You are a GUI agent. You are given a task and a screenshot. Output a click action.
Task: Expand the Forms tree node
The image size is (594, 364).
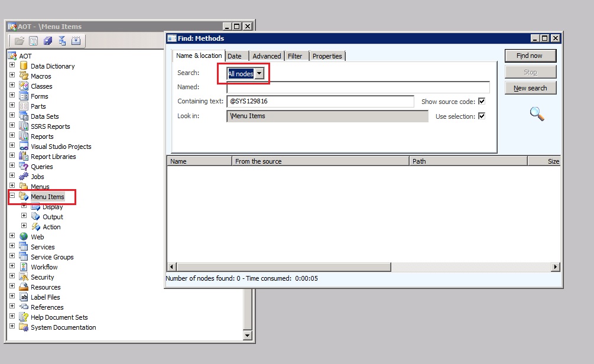[x=12, y=96]
